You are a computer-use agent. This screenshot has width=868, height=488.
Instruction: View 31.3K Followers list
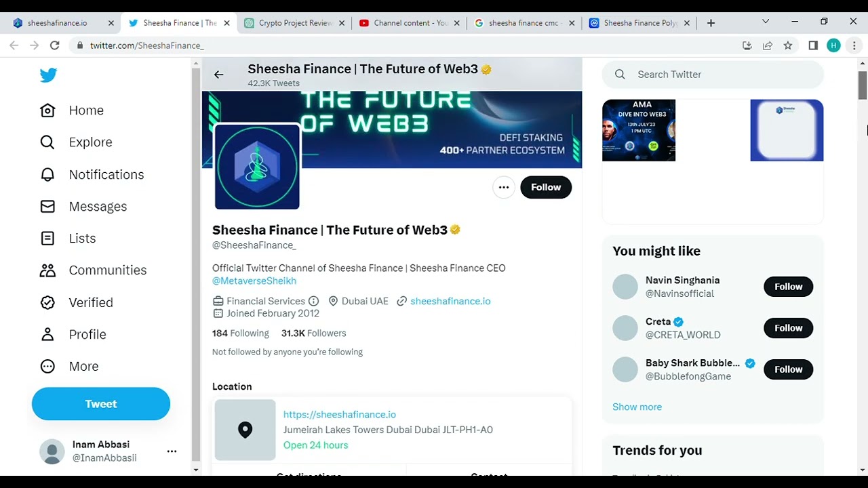pyautogui.click(x=314, y=333)
